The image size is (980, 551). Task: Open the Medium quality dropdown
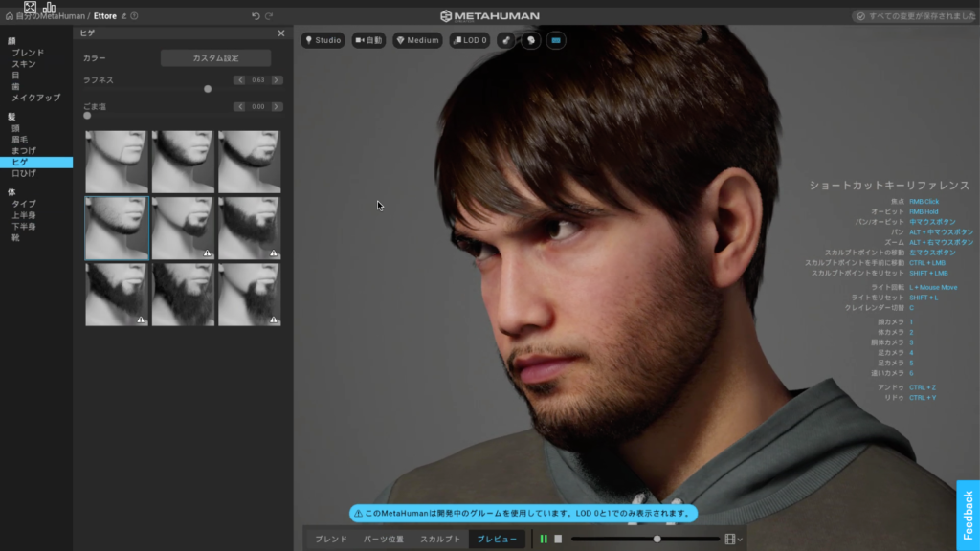point(417,40)
